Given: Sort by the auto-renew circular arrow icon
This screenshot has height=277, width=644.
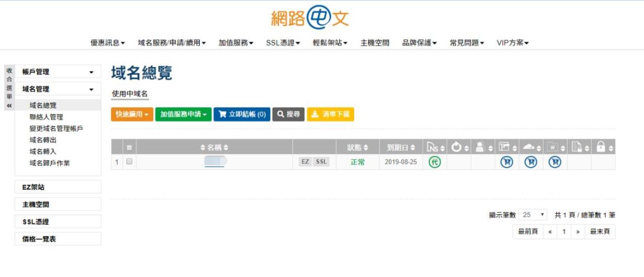Looking at the screenshot, I should (456, 147).
